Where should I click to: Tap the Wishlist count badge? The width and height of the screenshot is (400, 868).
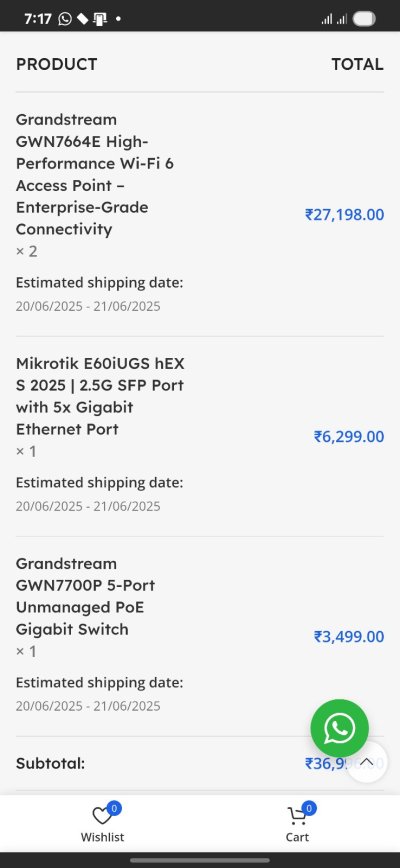click(x=114, y=808)
